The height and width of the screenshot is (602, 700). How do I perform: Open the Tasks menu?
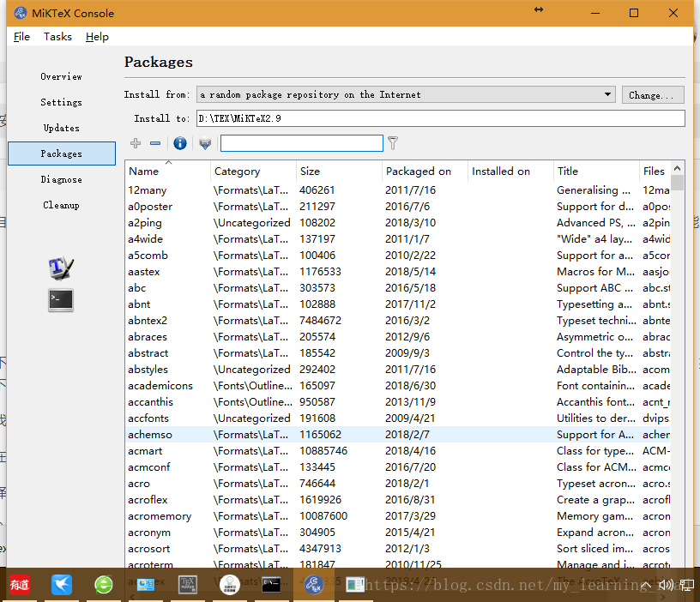[57, 37]
